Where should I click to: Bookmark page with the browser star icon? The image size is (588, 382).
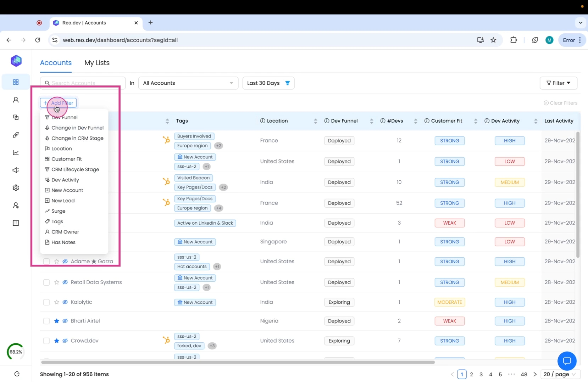(x=493, y=40)
